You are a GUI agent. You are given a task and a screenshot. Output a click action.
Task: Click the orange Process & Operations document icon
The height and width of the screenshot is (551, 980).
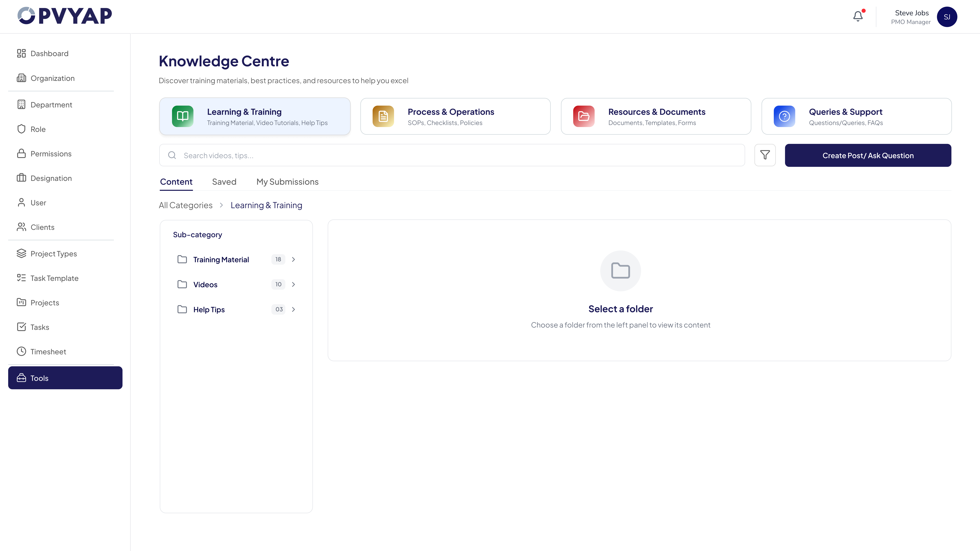pos(383,116)
